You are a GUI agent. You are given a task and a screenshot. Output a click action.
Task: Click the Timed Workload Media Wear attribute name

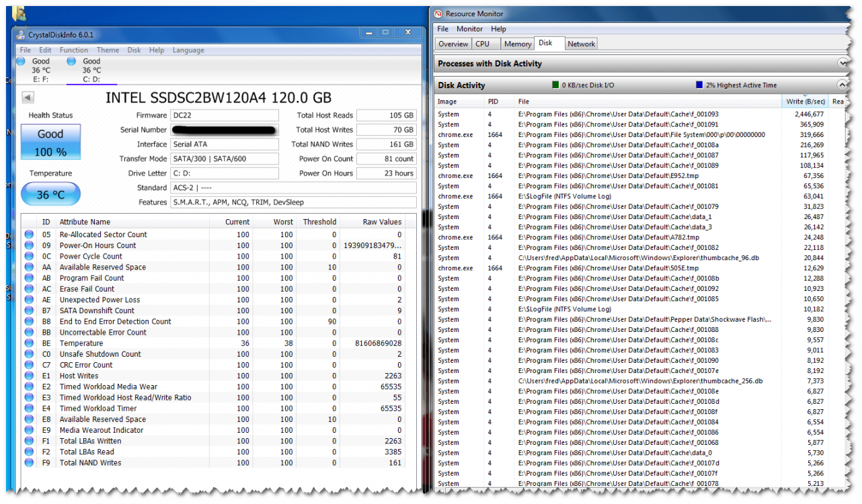click(x=108, y=387)
